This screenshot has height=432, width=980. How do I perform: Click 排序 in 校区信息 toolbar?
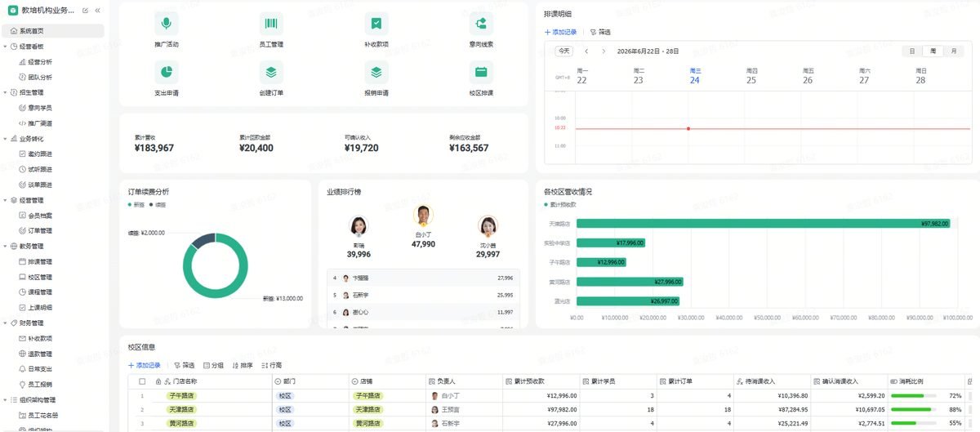pos(243,365)
